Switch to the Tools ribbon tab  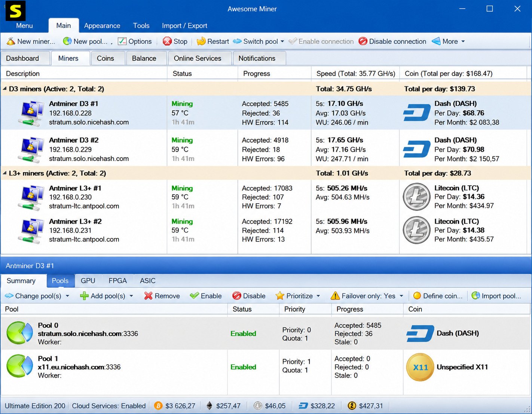point(141,25)
